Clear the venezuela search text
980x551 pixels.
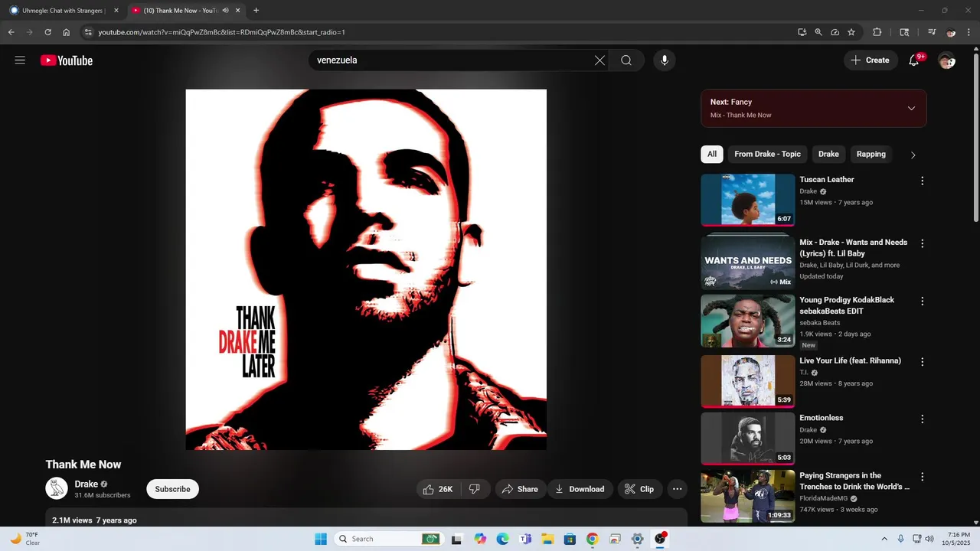click(x=599, y=60)
